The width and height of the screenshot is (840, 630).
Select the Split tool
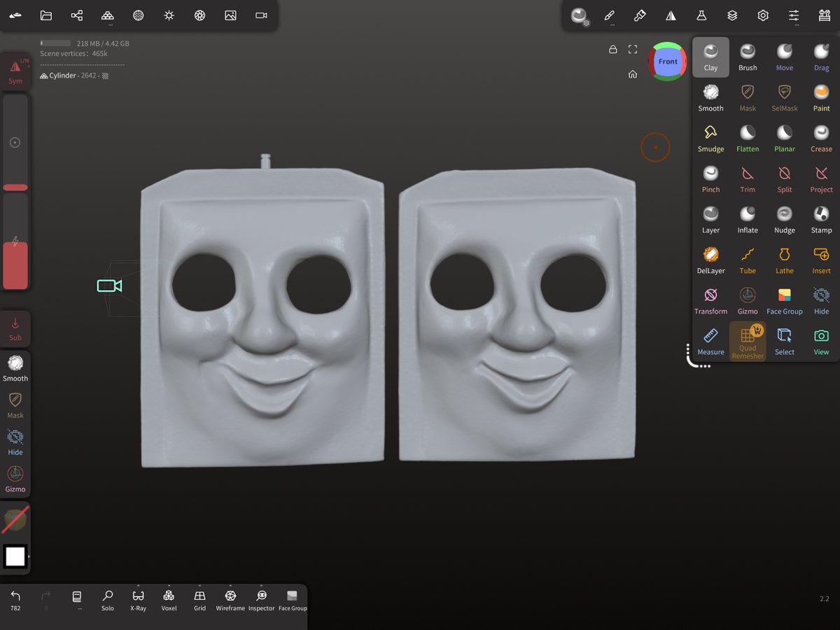click(x=785, y=178)
